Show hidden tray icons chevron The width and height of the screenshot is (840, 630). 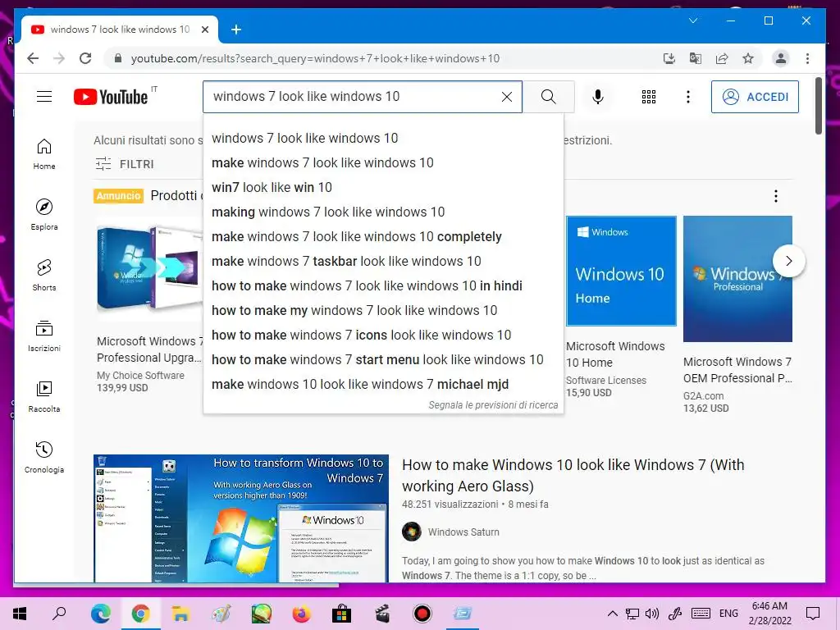[x=612, y=614]
